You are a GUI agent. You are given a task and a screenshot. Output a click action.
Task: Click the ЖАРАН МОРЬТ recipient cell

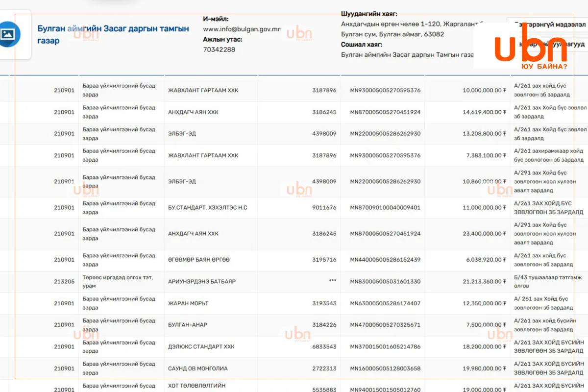(x=211, y=303)
